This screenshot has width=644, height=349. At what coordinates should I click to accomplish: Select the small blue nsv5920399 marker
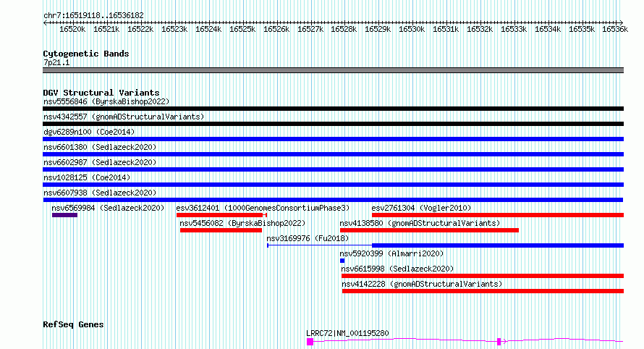(x=342, y=261)
